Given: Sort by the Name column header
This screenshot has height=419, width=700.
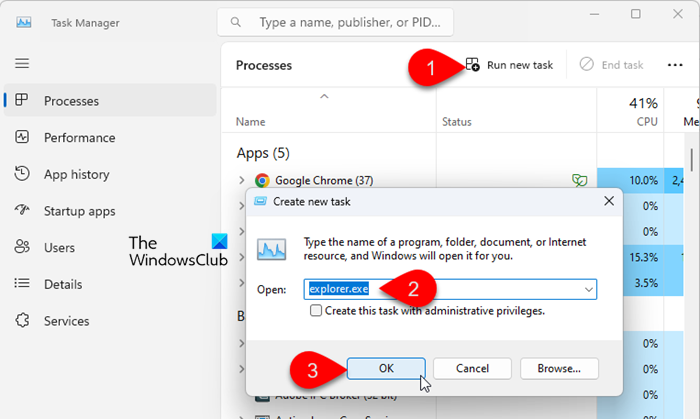Looking at the screenshot, I should [x=250, y=122].
